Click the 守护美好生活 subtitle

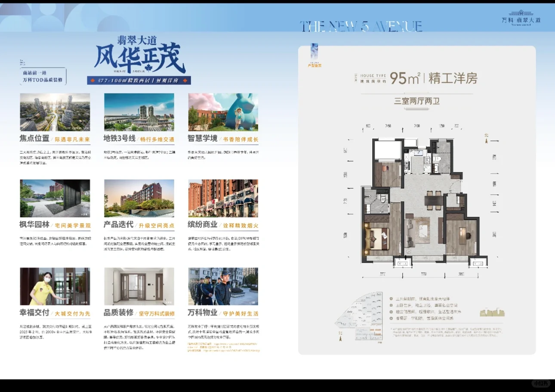(x=240, y=314)
